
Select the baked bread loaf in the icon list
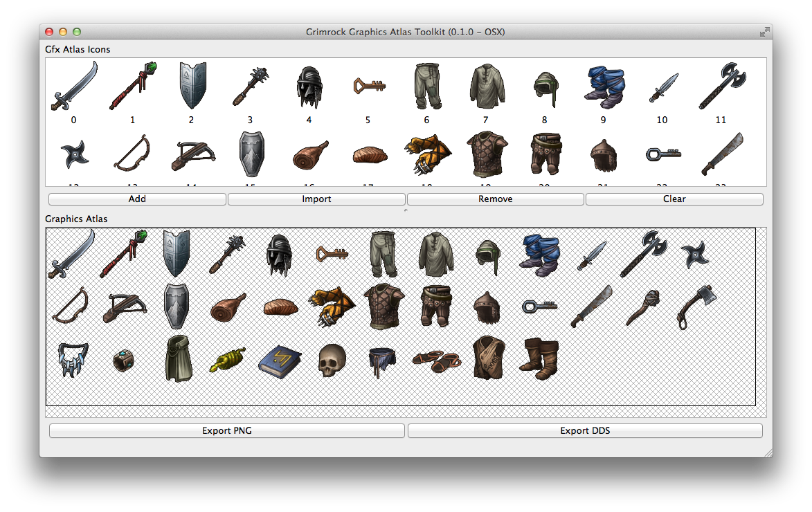point(370,155)
